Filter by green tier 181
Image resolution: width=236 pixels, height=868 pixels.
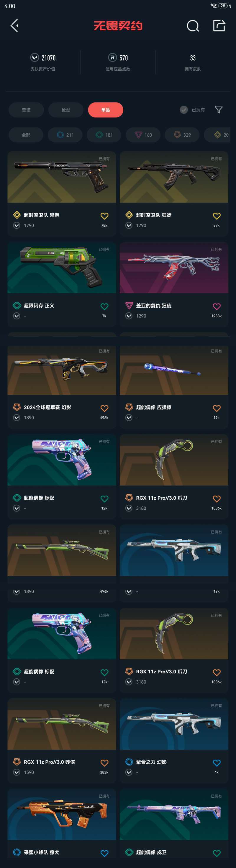click(104, 135)
